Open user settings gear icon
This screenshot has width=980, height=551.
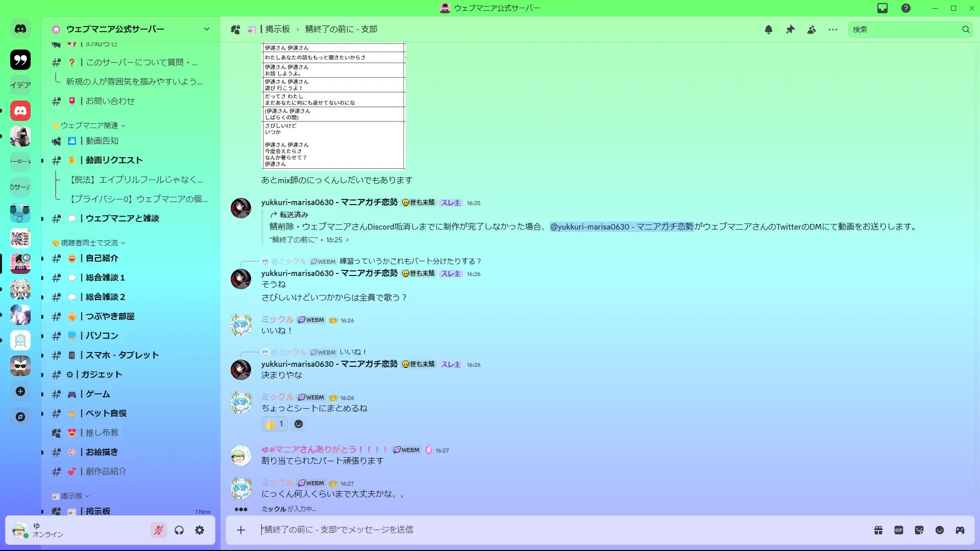(200, 530)
